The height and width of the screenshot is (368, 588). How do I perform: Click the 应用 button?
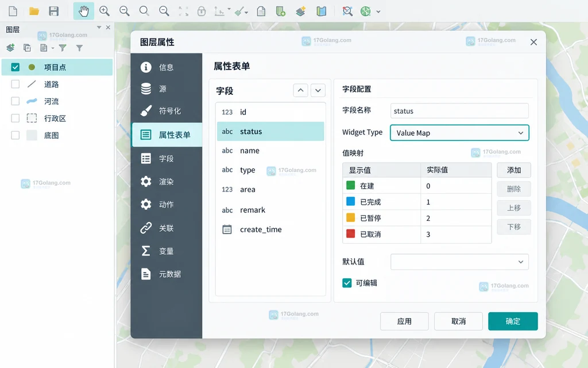404,321
